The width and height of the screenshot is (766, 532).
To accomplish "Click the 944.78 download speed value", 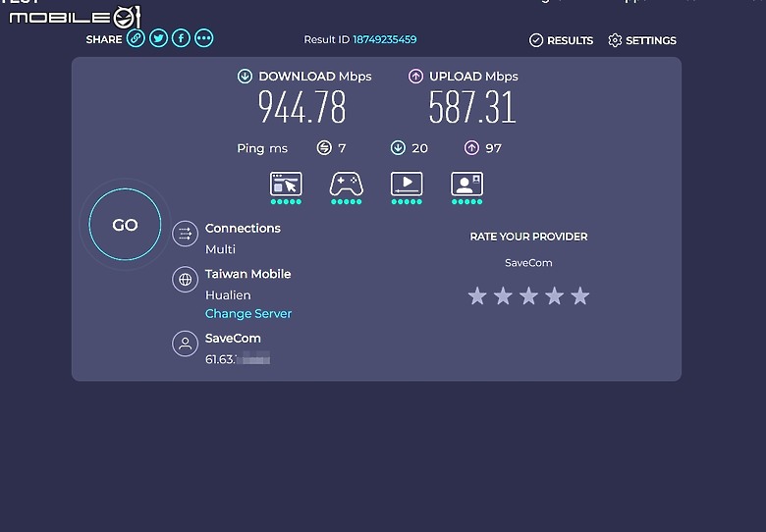I will [301, 107].
